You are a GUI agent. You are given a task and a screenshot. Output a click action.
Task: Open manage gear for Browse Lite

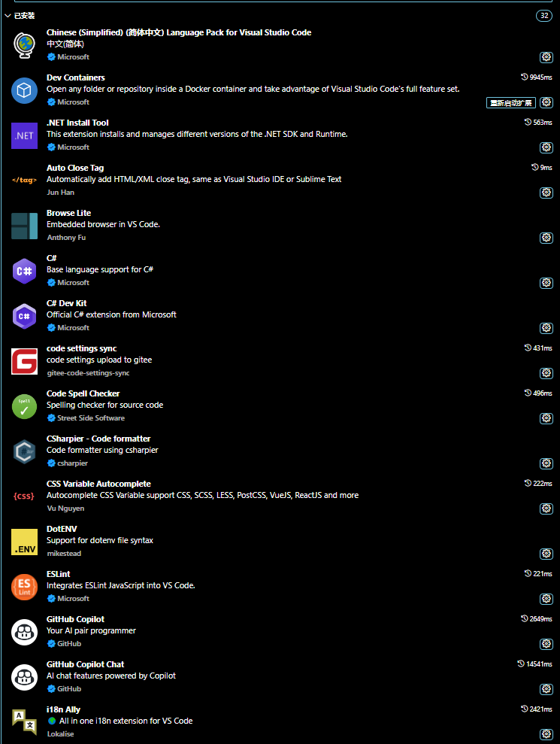click(546, 237)
